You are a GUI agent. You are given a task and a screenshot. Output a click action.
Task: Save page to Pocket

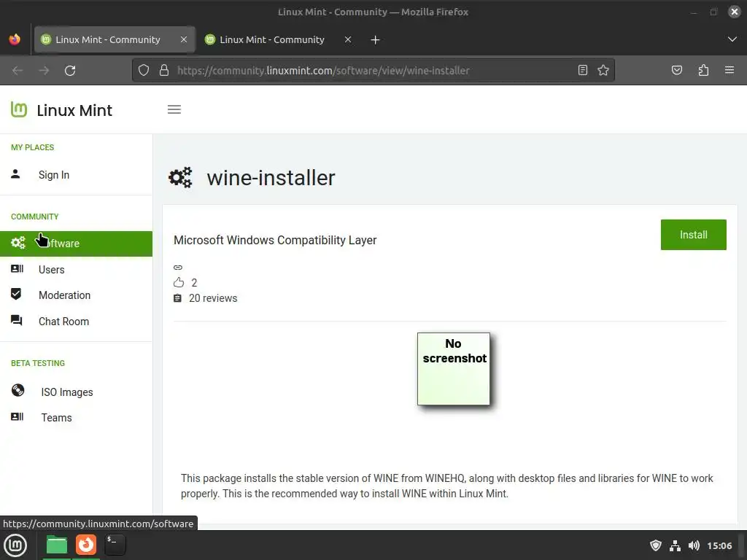[x=676, y=71]
